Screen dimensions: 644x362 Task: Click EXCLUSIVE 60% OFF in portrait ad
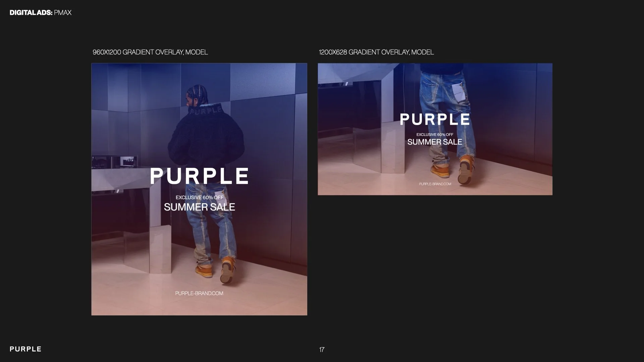(199, 197)
